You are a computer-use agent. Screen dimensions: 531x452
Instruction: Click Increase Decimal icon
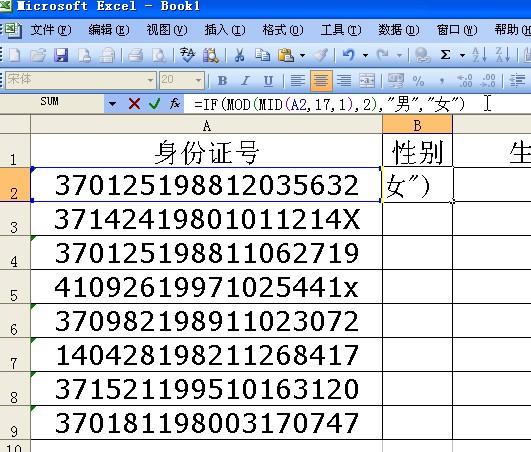pos(465,81)
